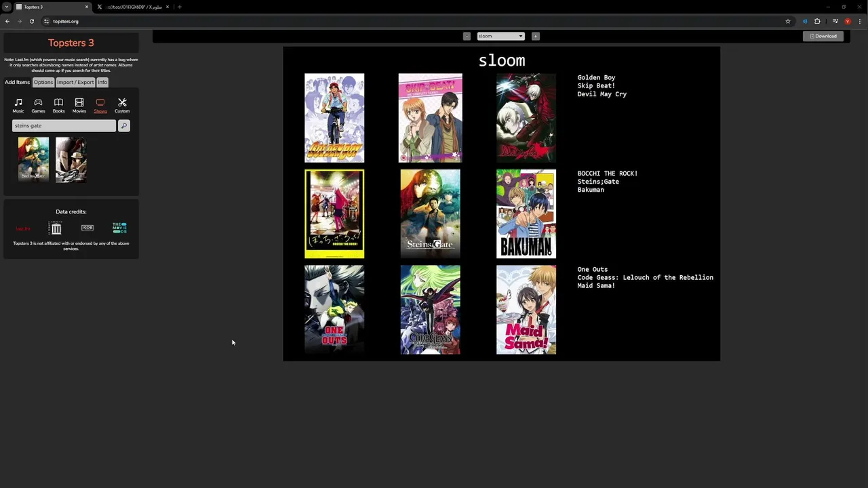The width and height of the screenshot is (868, 488).
Task: Open the Internet Archive credit logo
Action: coord(56,228)
